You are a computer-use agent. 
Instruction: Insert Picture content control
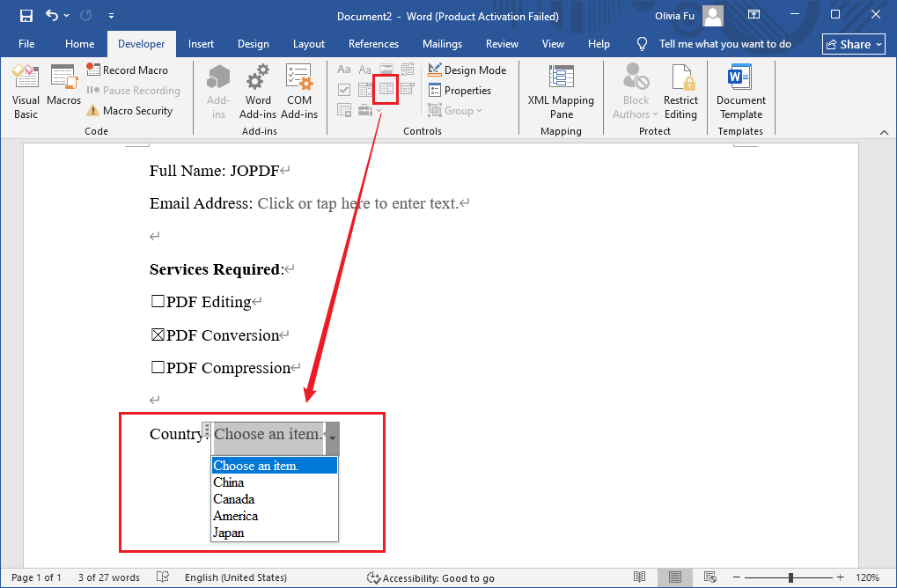pyautogui.click(x=386, y=70)
